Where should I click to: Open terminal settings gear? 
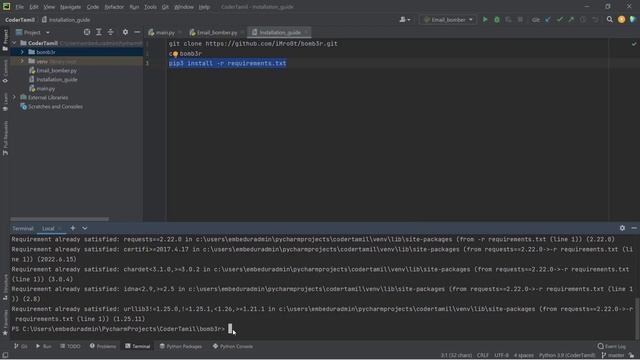coord(622,228)
